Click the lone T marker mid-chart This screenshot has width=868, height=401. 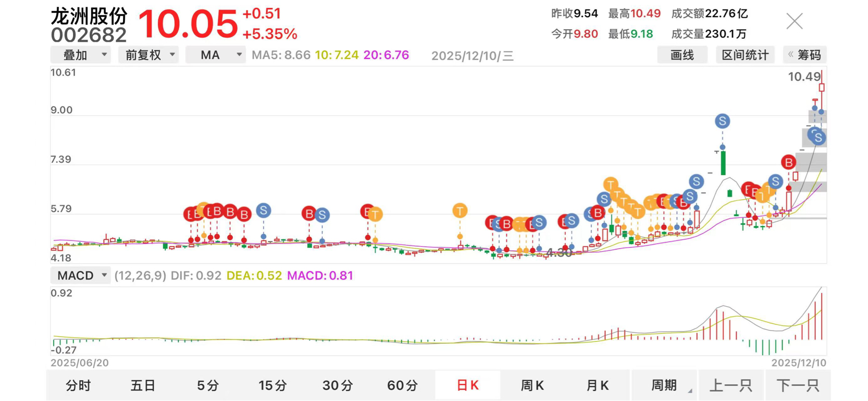click(460, 211)
